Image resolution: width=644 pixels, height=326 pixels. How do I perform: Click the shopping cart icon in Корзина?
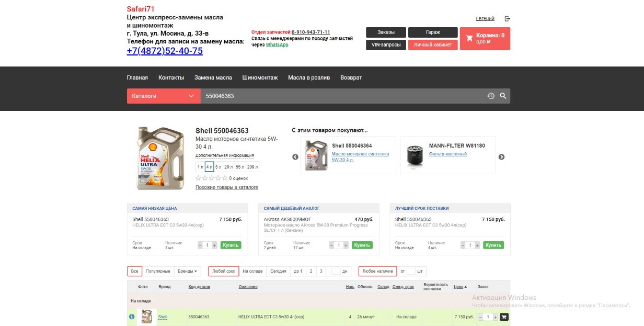click(x=469, y=38)
